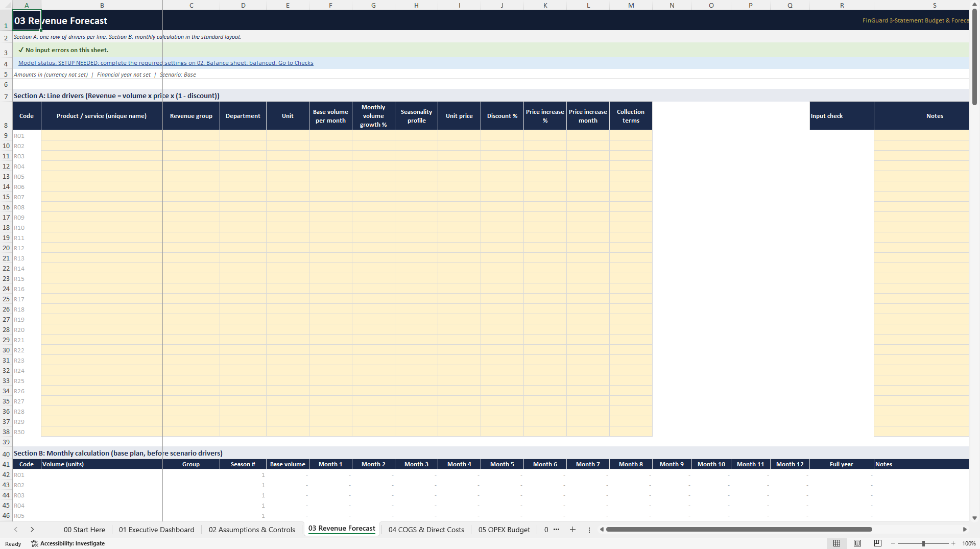Image resolution: width=980 pixels, height=549 pixels.
Task: Click horizontal scrollbar left arrow
Action: tap(602, 530)
